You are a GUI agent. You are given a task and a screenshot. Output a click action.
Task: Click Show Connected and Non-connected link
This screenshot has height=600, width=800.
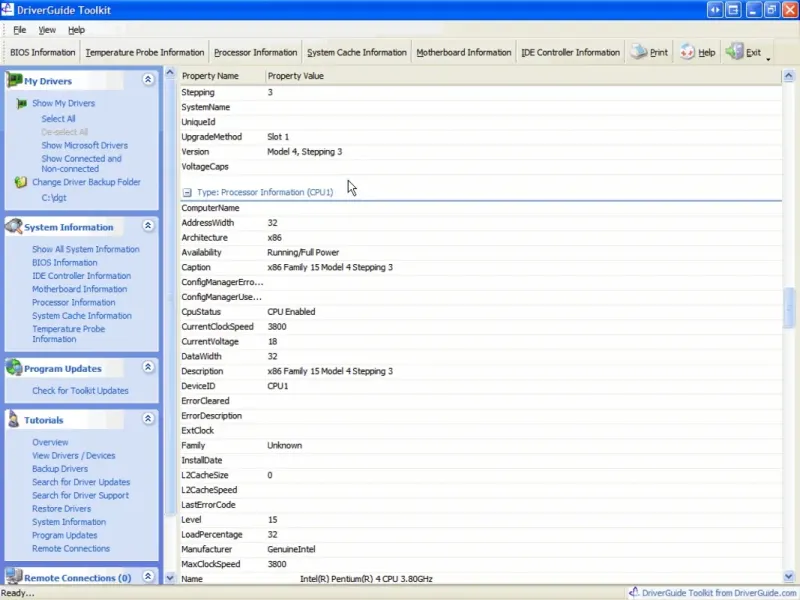(x=82, y=164)
